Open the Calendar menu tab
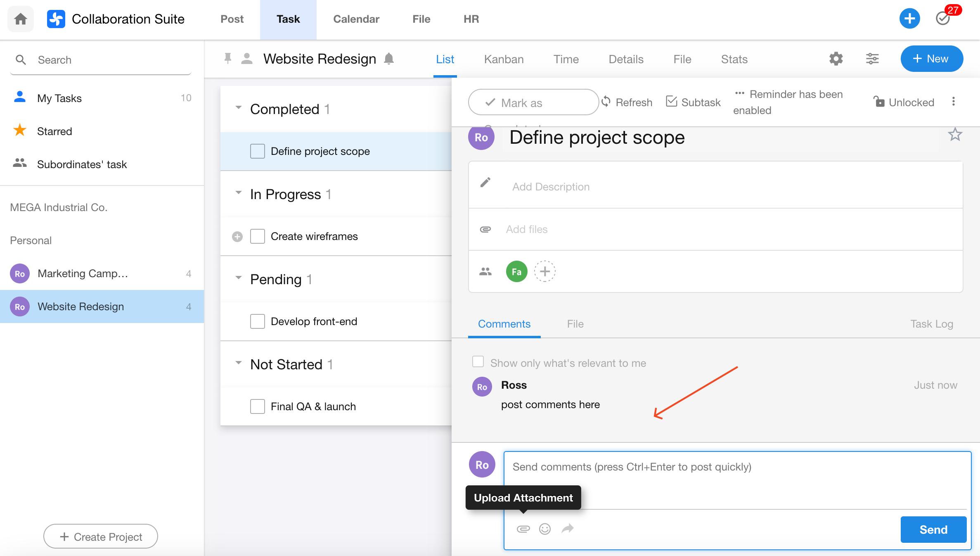This screenshot has height=556, width=980. pos(356,19)
